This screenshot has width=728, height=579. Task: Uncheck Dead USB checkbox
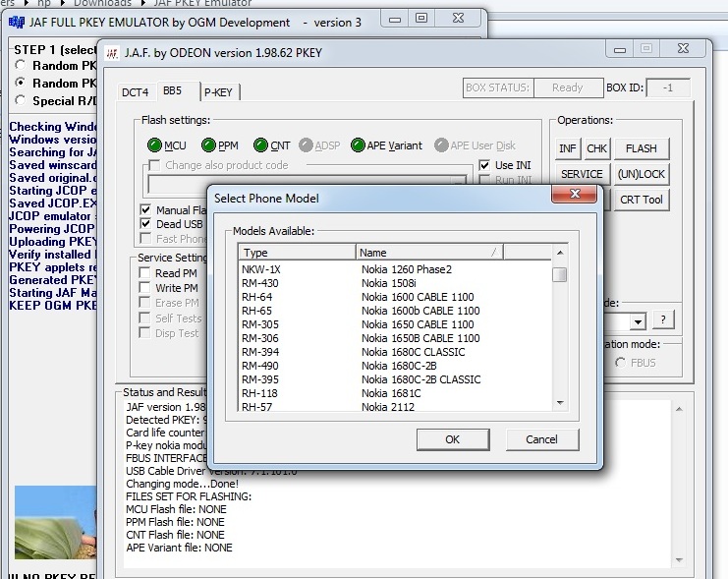tap(145, 224)
